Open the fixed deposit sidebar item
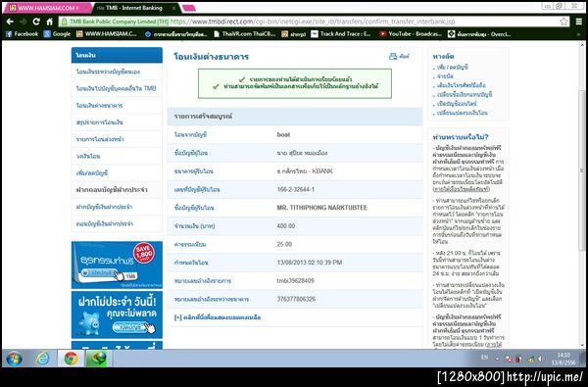Viewport: 588px width, 387px height. (x=117, y=207)
